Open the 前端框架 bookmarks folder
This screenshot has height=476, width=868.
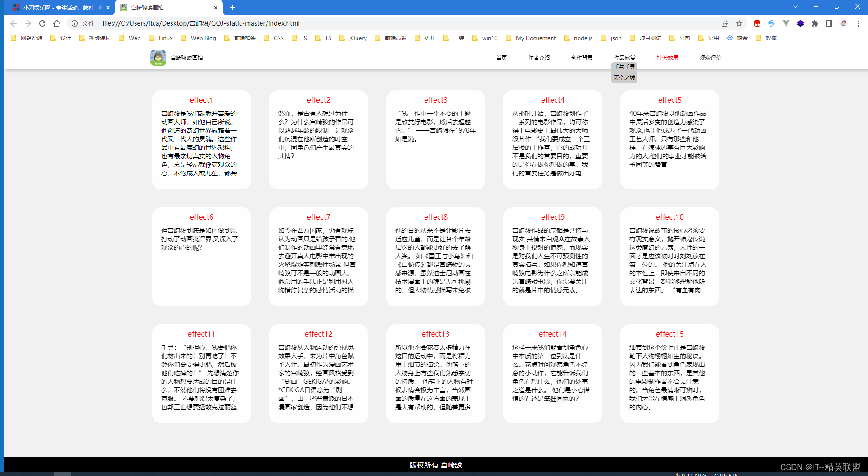(240, 38)
